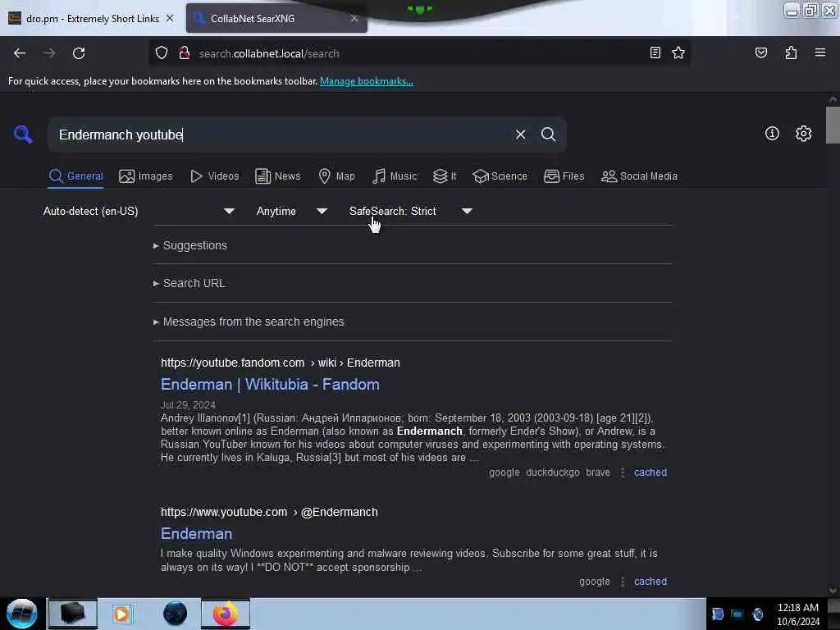The width and height of the screenshot is (840, 630).
Task: Open cached link for Wikitubia result
Action: coord(651,472)
